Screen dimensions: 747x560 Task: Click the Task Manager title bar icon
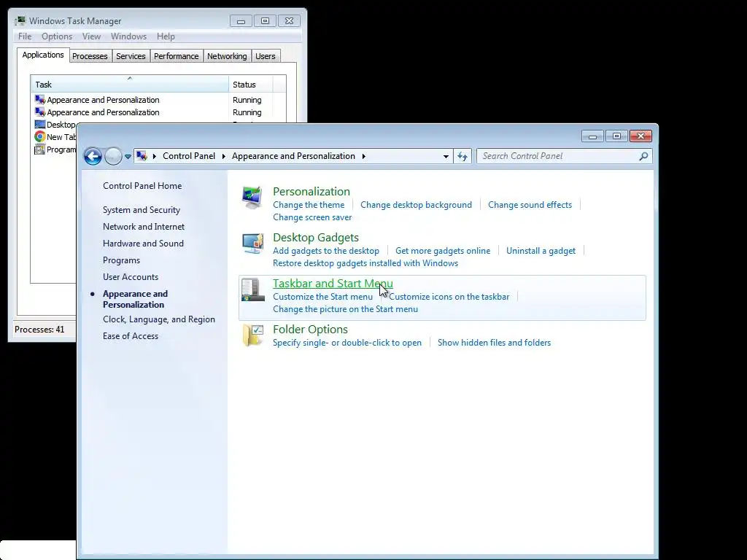(x=20, y=20)
